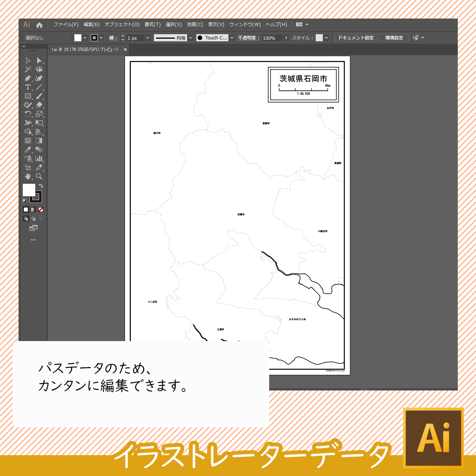Open 効果(C) menu

tap(195, 25)
